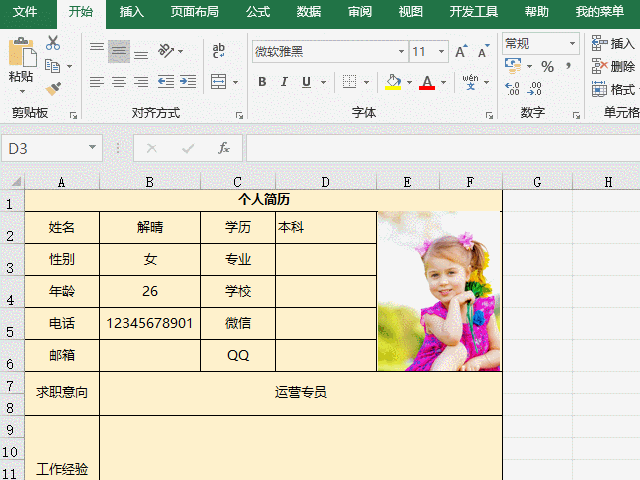Click the accounting number format icon
The height and width of the screenshot is (480, 640).
click(513, 66)
